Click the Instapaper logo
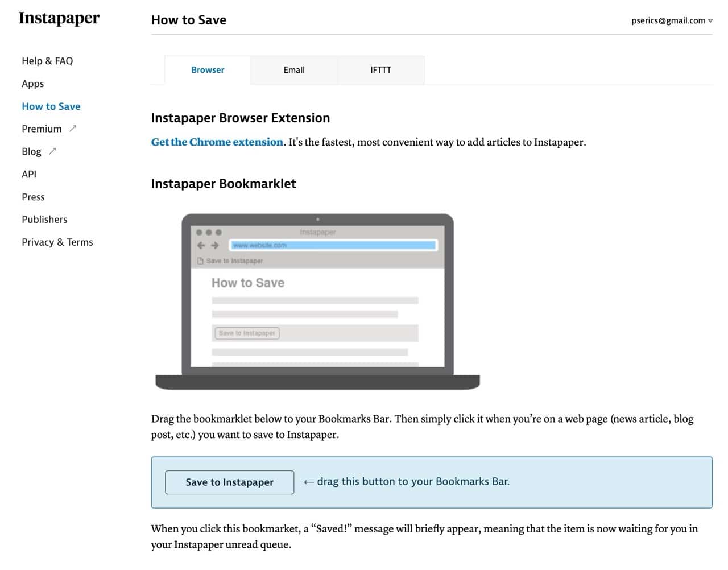The image size is (728, 570). coord(59,19)
